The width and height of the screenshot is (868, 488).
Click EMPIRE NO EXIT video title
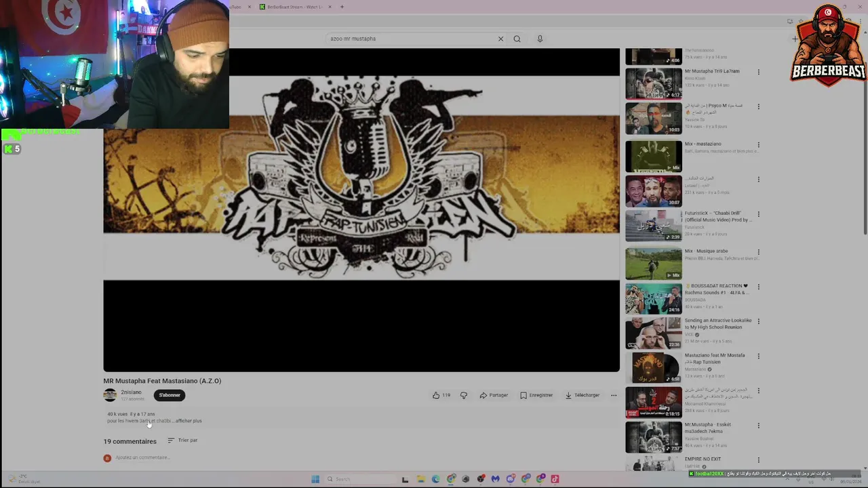tap(703, 459)
